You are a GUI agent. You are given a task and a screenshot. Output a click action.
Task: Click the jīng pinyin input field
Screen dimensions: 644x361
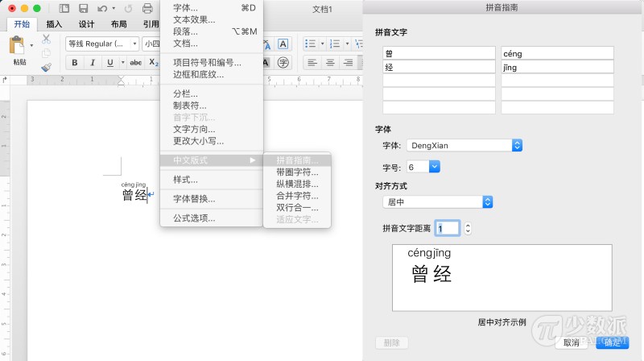557,67
